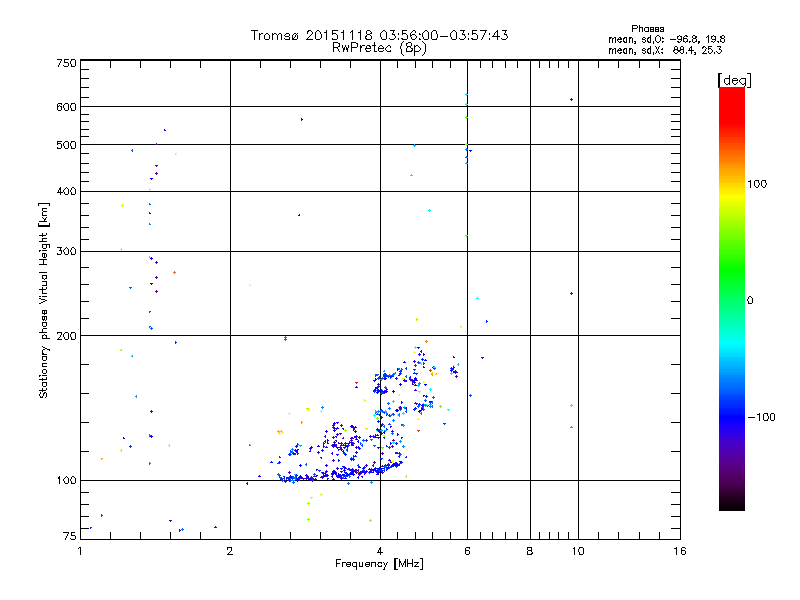
Task: Click the black bottom end of the colorbar
Action: 732,503
